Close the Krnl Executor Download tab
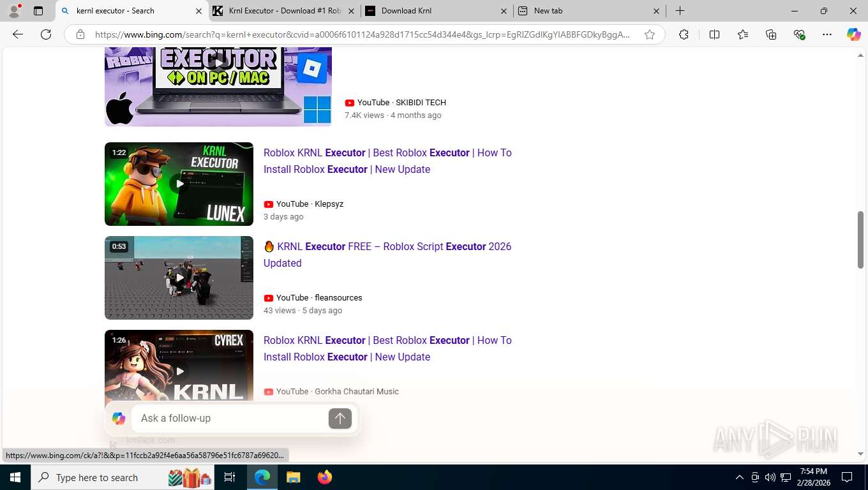The width and height of the screenshot is (868, 490). click(352, 11)
